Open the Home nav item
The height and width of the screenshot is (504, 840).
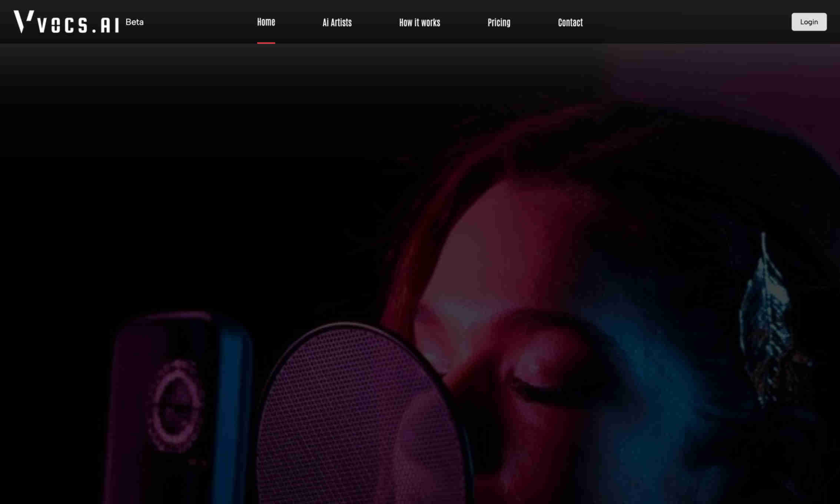266,22
